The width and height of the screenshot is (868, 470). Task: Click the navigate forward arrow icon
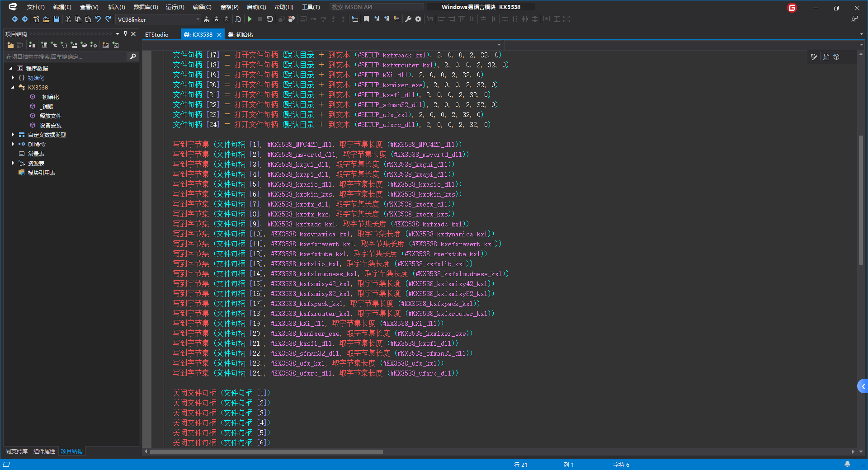point(25,19)
